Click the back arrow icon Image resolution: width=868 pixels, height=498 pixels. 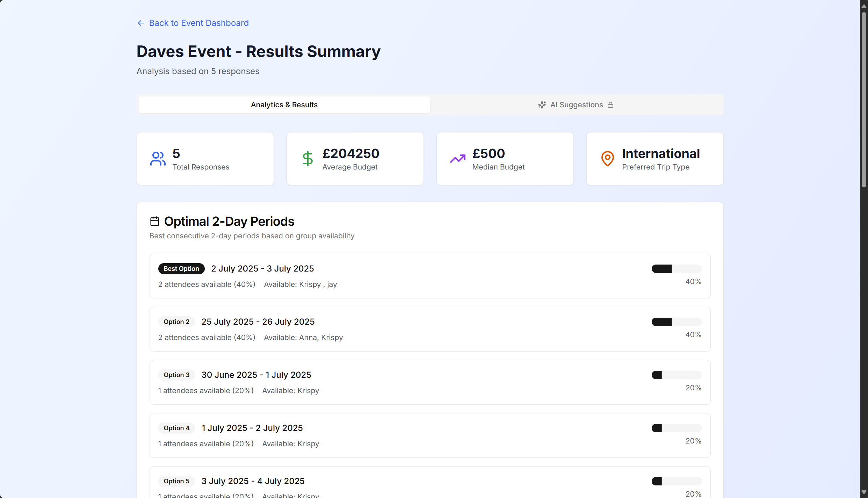click(140, 23)
